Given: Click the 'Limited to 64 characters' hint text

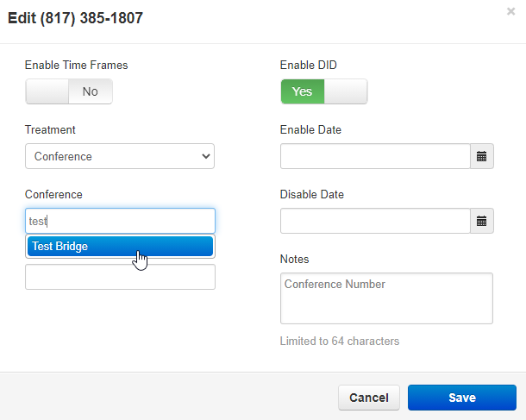Looking at the screenshot, I should (x=340, y=342).
